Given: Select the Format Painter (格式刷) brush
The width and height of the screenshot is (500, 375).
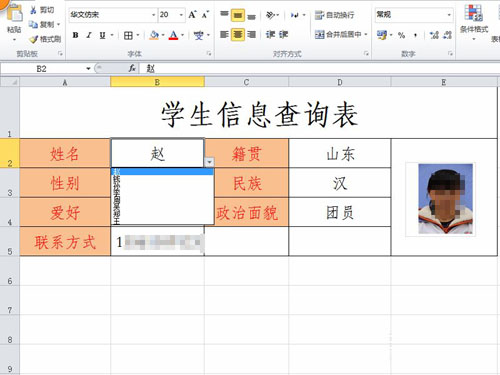Looking at the screenshot, I should pos(34,39).
